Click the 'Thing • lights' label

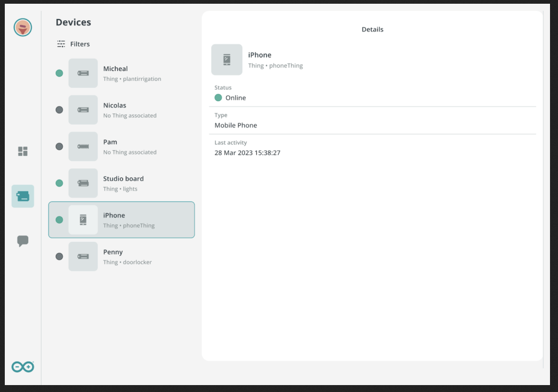[x=120, y=189]
